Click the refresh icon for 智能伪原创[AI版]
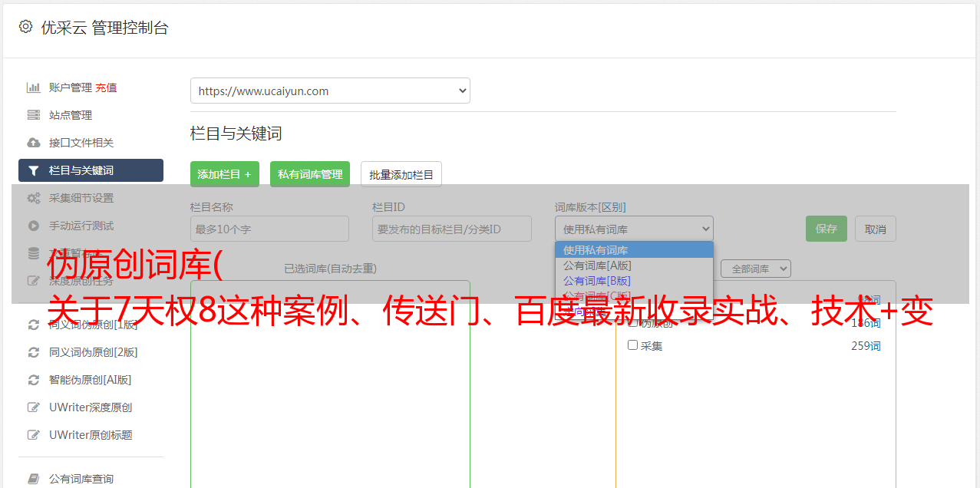 [34, 380]
